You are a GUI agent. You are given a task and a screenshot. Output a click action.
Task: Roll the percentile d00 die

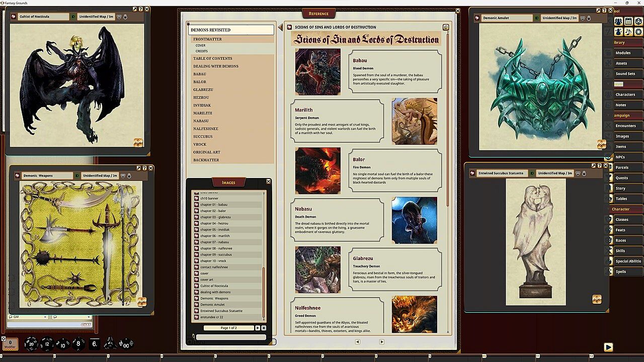[126, 344]
